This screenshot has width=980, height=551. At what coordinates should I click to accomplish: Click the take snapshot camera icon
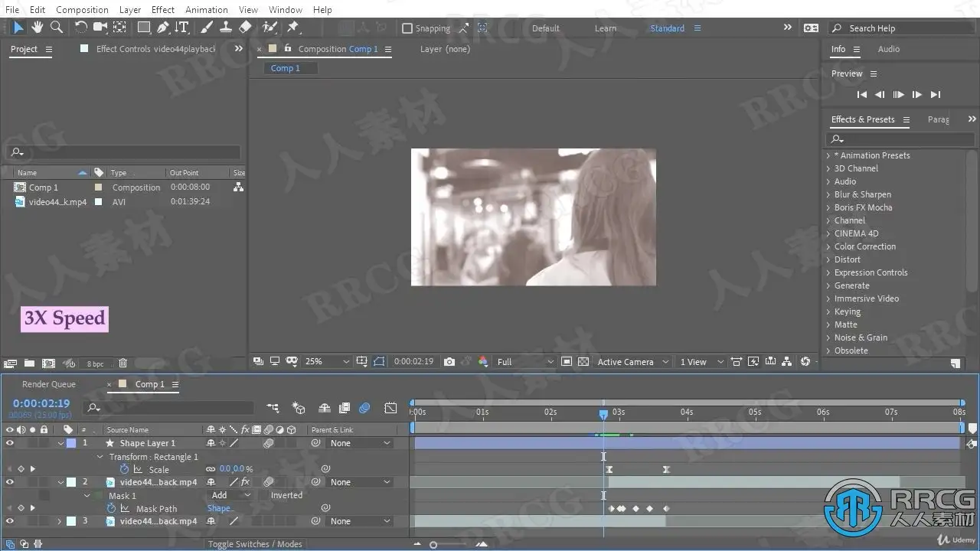click(449, 362)
